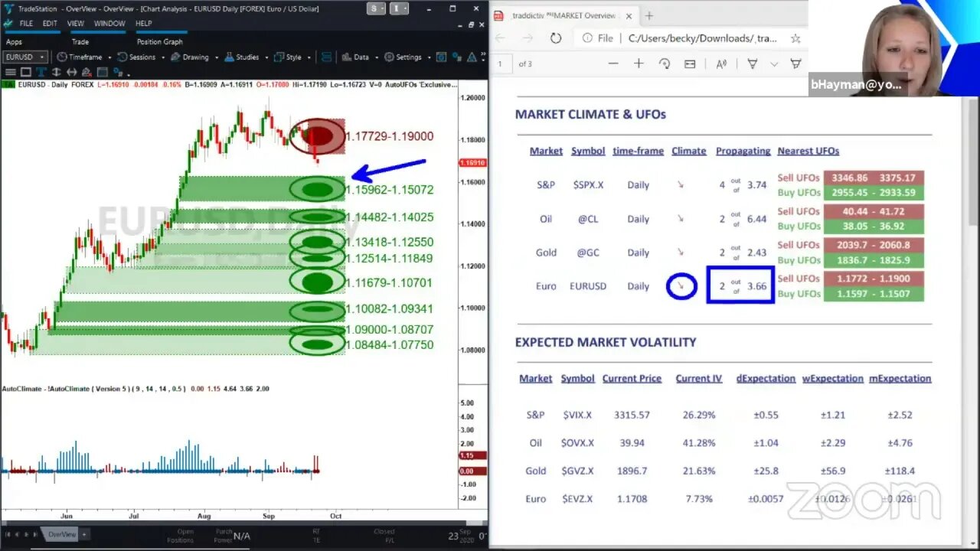980x551 pixels.
Task: Click the stacked panels icon after Style
Action: pos(327,57)
